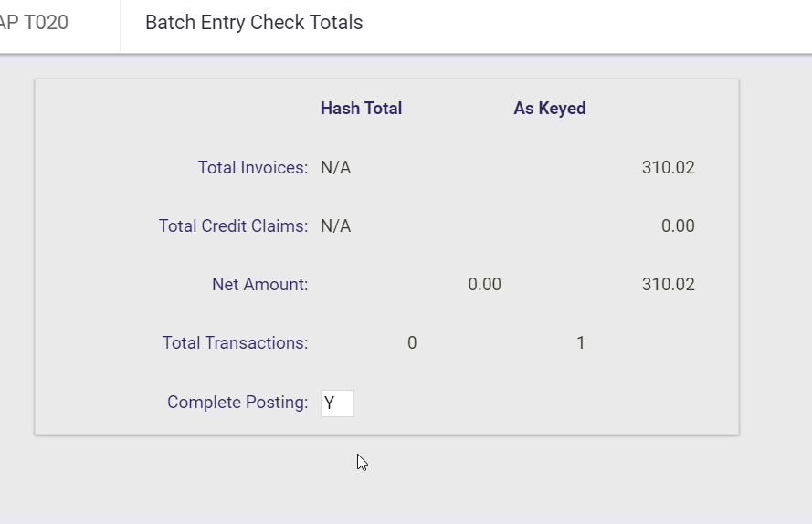This screenshot has width=812, height=524.
Task: Click the Total Credit Claims label
Action: coord(233,226)
